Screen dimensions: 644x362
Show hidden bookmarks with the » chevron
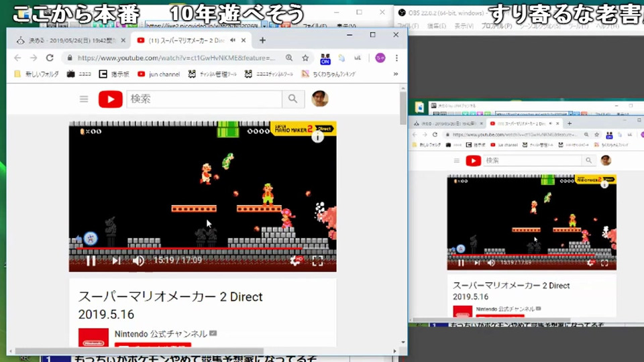tap(396, 74)
